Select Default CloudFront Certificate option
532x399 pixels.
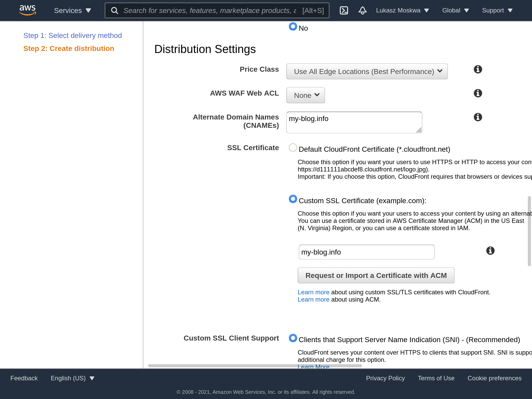tap(293, 148)
